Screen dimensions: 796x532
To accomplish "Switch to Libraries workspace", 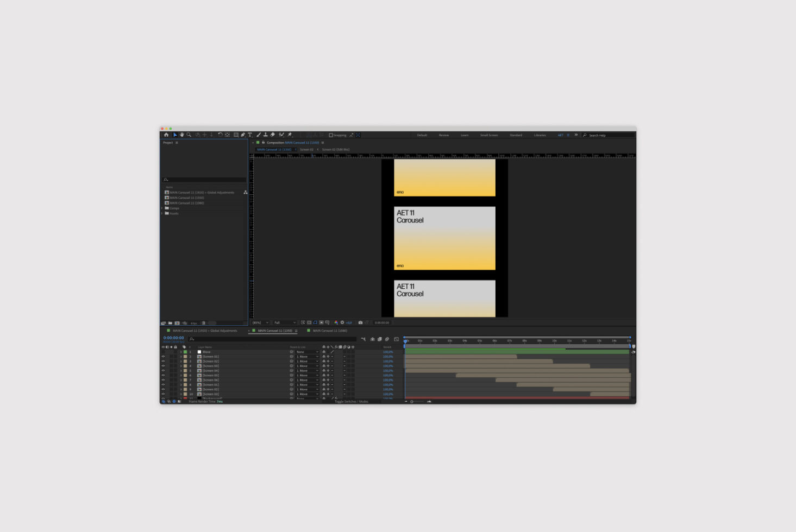I will tap(540, 135).
